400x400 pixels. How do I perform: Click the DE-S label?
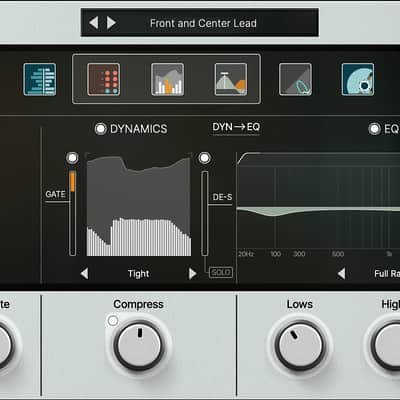(x=222, y=197)
